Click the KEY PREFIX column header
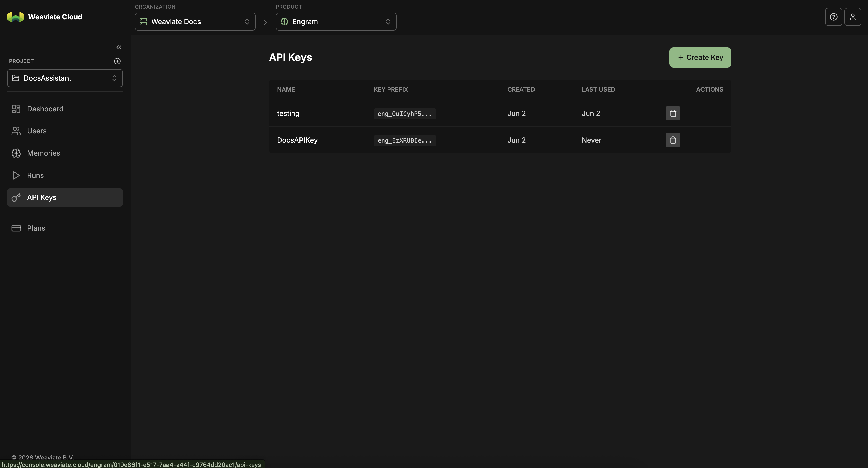This screenshot has width=868, height=468. pyautogui.click(x=390, y=90)
